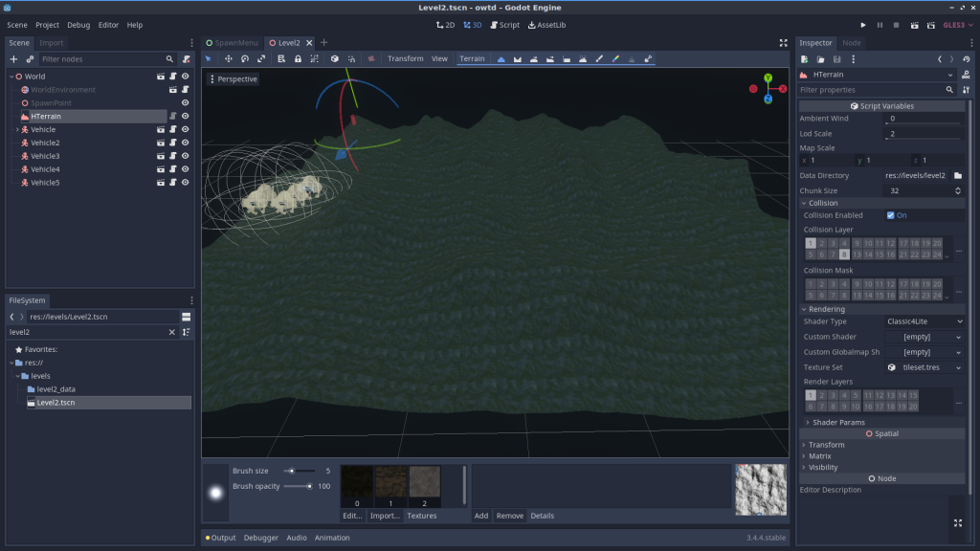
Task: Hide the Vehicle2 node
Action: (x=185, y=143)
